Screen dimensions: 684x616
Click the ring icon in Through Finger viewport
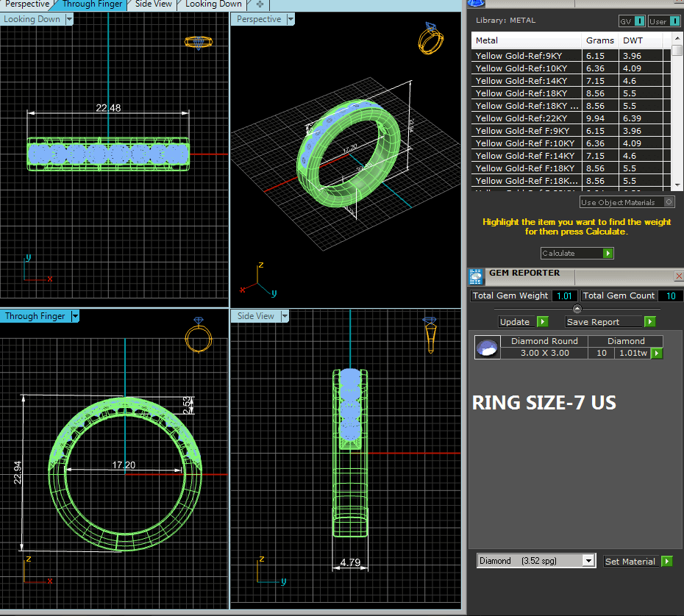(x=199, y=337)
